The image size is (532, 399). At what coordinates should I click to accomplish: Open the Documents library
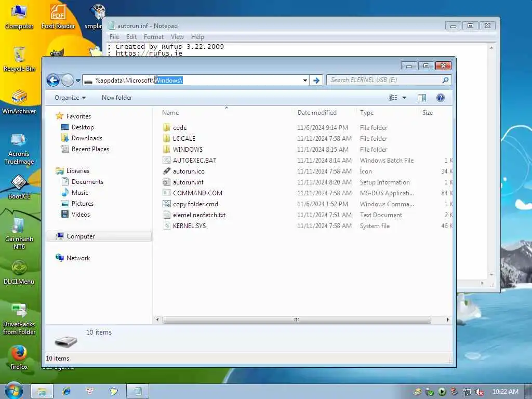point(87,182)
